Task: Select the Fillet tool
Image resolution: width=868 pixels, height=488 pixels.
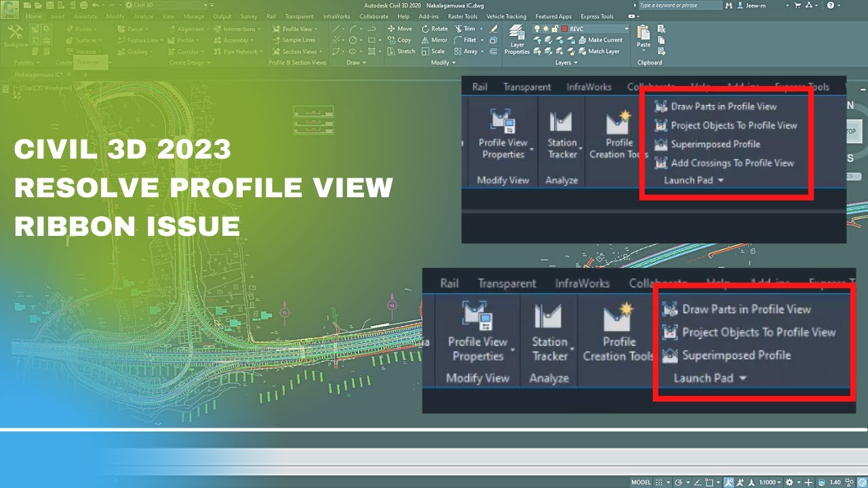Action: coord(465,40)
